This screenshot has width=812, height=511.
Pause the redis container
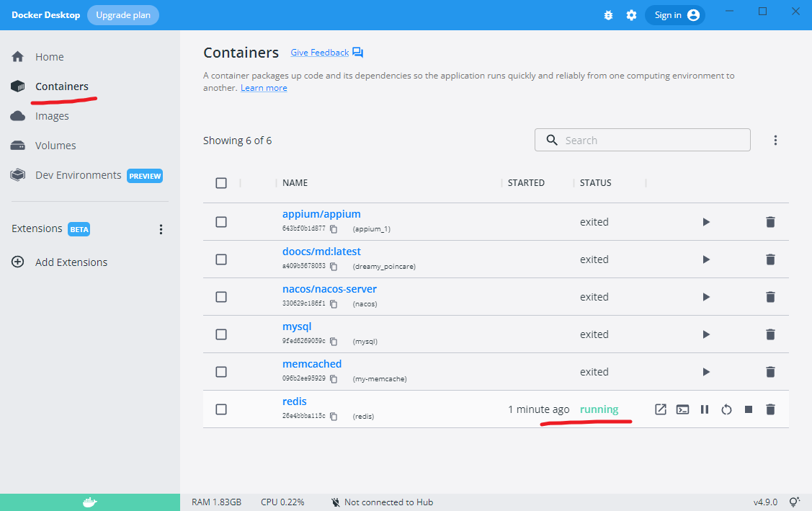point(705,409)
